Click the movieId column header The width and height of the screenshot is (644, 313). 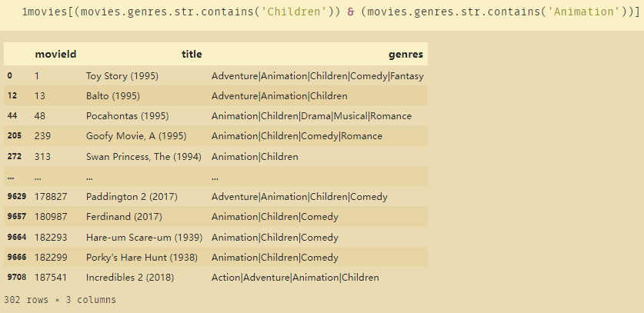pos(56,55)
